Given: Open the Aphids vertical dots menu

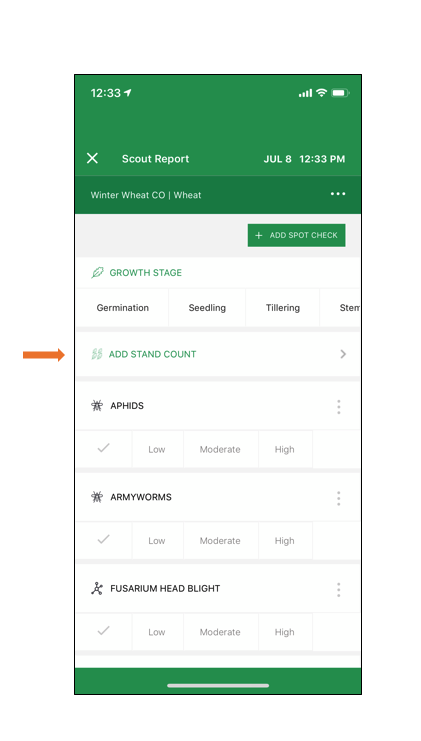Looking at the screenshot, I should tap(338, 407).
